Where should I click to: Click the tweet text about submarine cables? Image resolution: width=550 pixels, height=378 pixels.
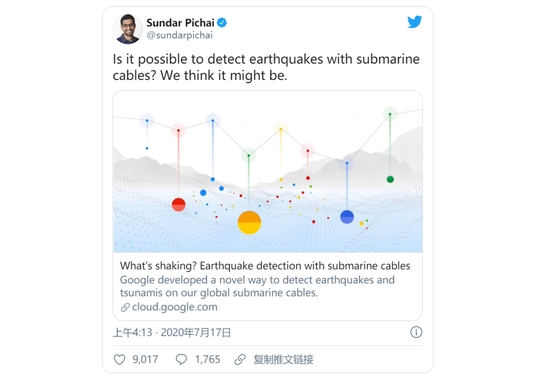coord(266,67)
